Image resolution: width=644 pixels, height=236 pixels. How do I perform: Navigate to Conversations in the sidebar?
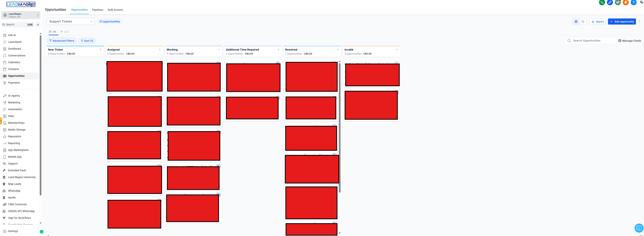[x=17, y=55]
